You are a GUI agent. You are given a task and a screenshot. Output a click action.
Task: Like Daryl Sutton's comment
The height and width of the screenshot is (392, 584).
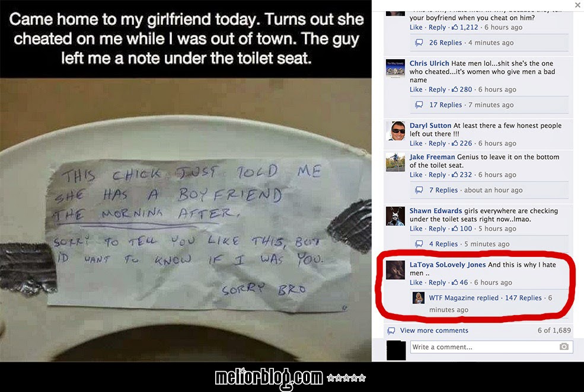(416, 143)
